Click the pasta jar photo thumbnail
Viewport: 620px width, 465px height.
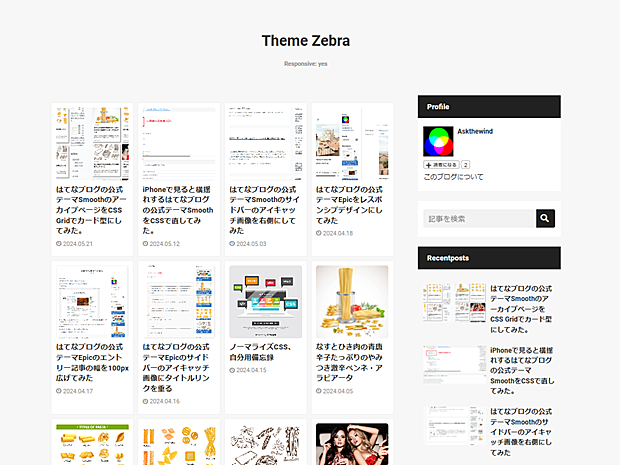(x=352, y=302)
